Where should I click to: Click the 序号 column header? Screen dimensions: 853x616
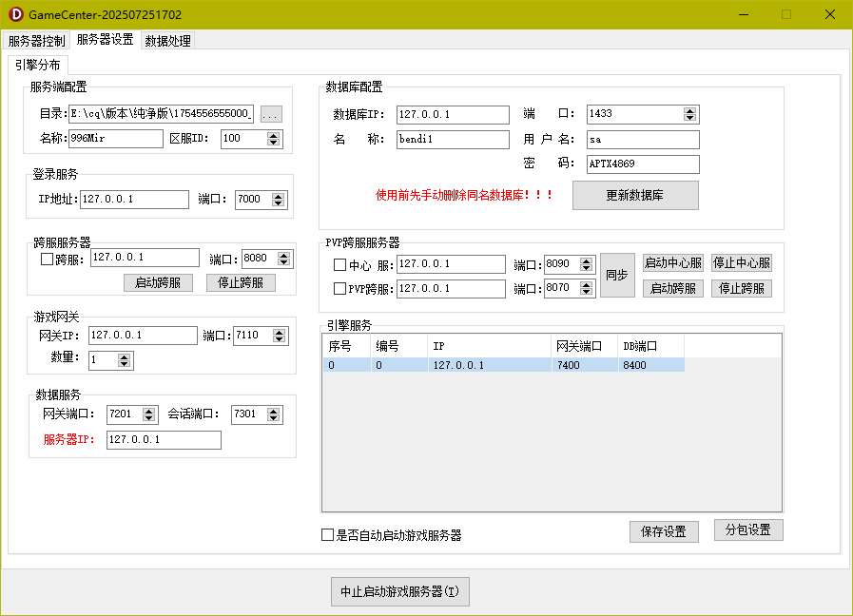pos(346,346)
